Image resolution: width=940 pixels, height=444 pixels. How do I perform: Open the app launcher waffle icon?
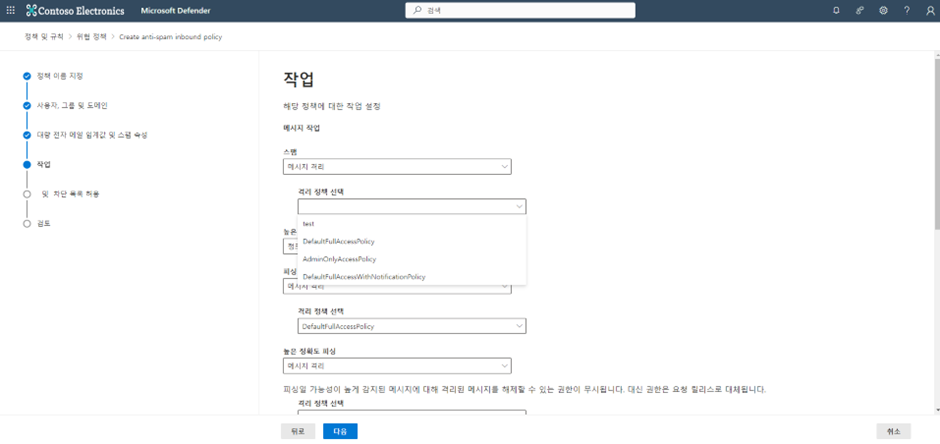(10, 11)
